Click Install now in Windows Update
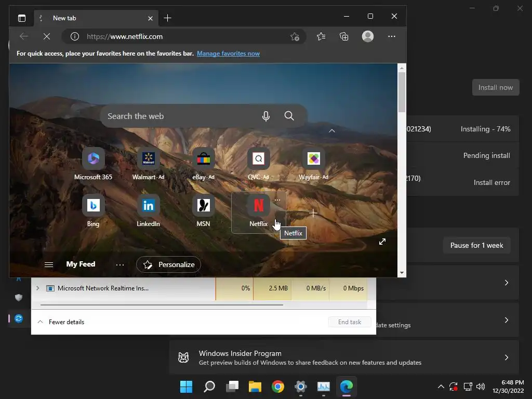This screenshot has width=532, height=399. click(x=496, y=87)
